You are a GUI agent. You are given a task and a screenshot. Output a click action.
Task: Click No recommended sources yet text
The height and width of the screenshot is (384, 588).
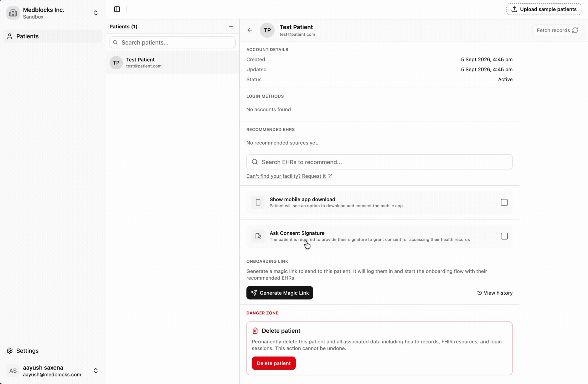[x=282, y=143]
